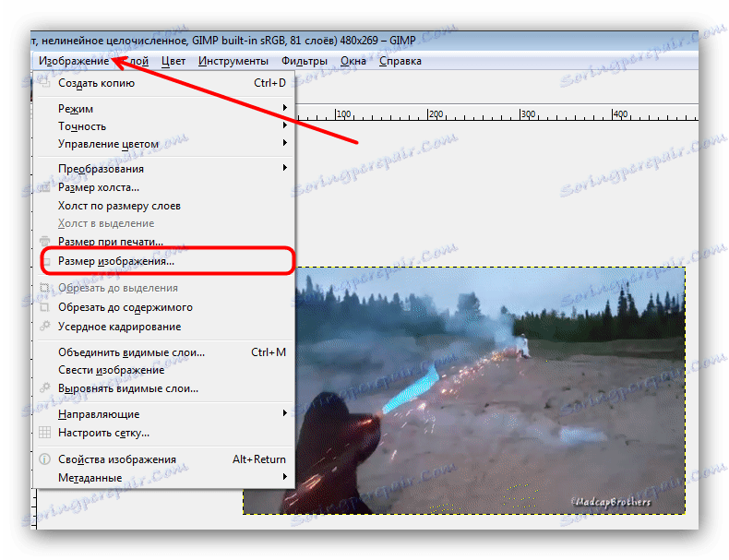Screen dimensions: 729x560
Task: Open the Изображение menu
Action: (x=74, y=61)
